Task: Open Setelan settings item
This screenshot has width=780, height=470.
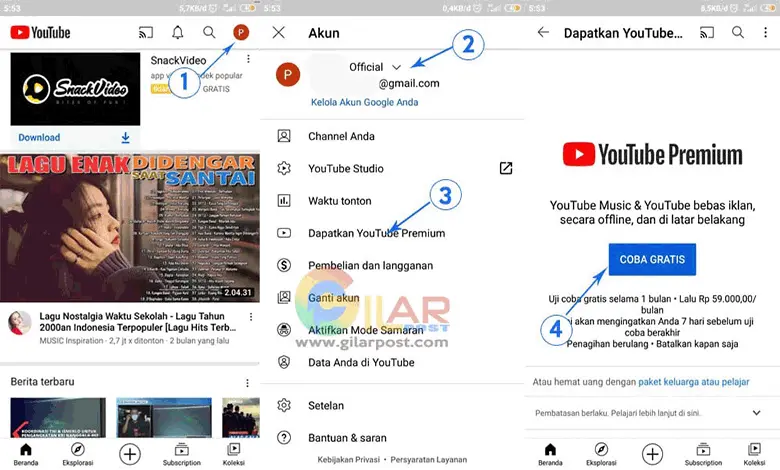Action: [x=391, y=406]
